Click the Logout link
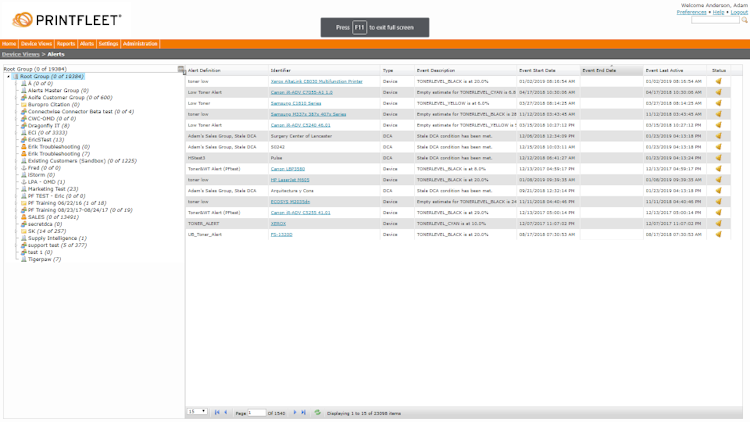This screenshot has height=422, width=750. (739, 12)
